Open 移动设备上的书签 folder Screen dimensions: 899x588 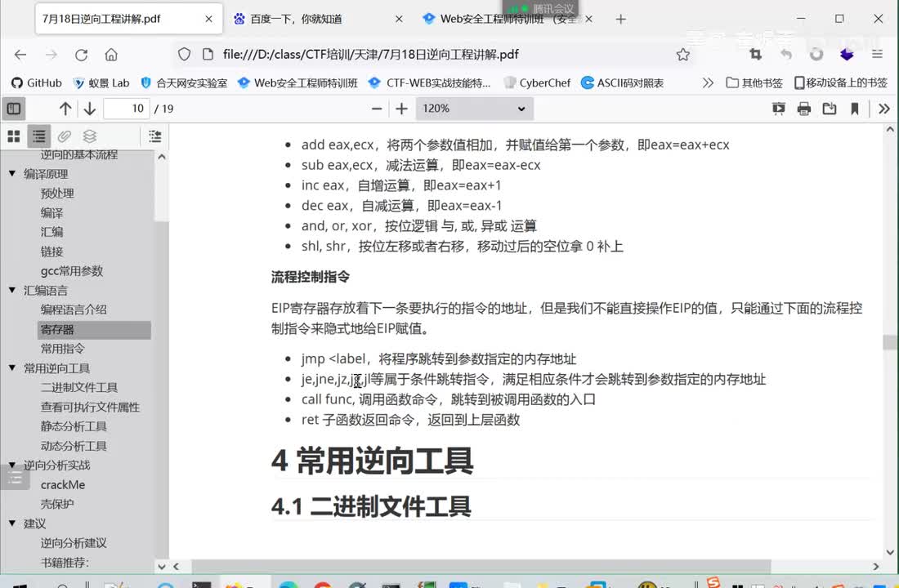pos(840,82)
